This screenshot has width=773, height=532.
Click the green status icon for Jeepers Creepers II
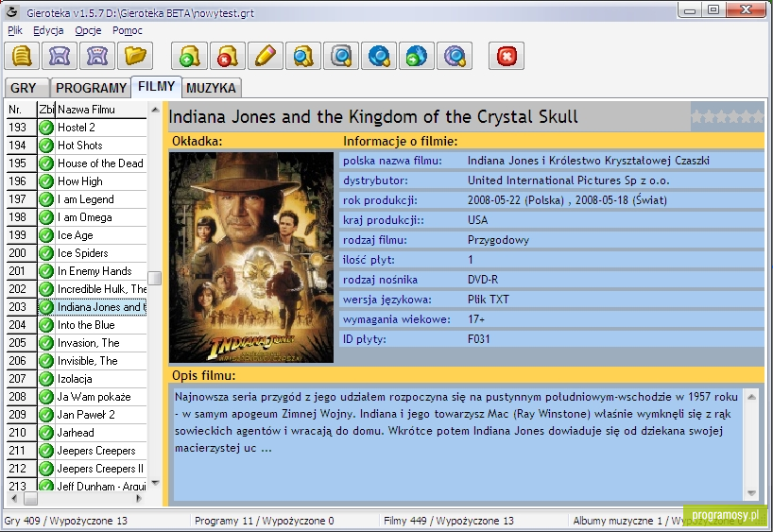46,469
